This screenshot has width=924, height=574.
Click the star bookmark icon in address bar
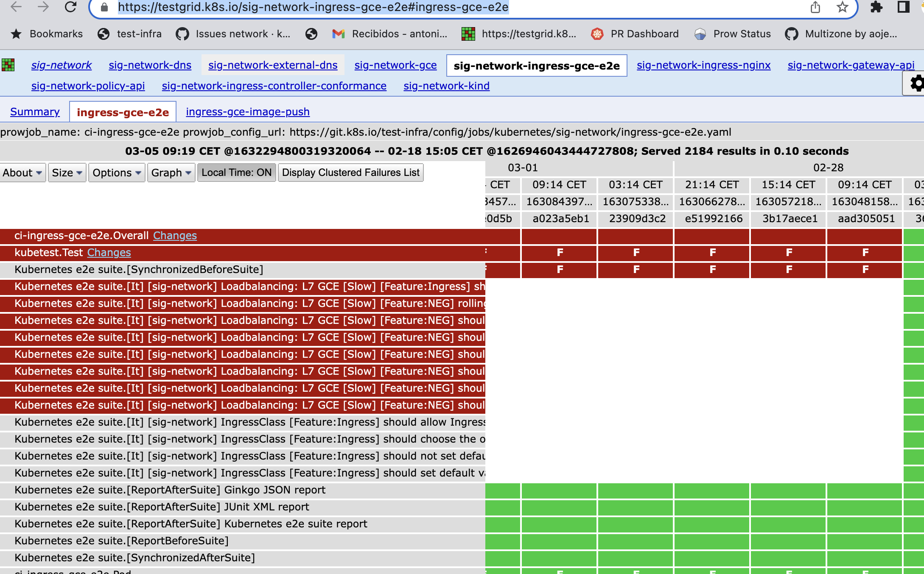pyautogui.click(x=842, y=7)
